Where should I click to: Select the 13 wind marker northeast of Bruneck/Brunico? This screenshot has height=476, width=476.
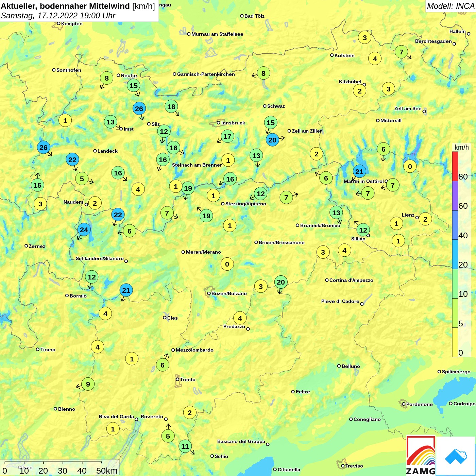(336, 213)
